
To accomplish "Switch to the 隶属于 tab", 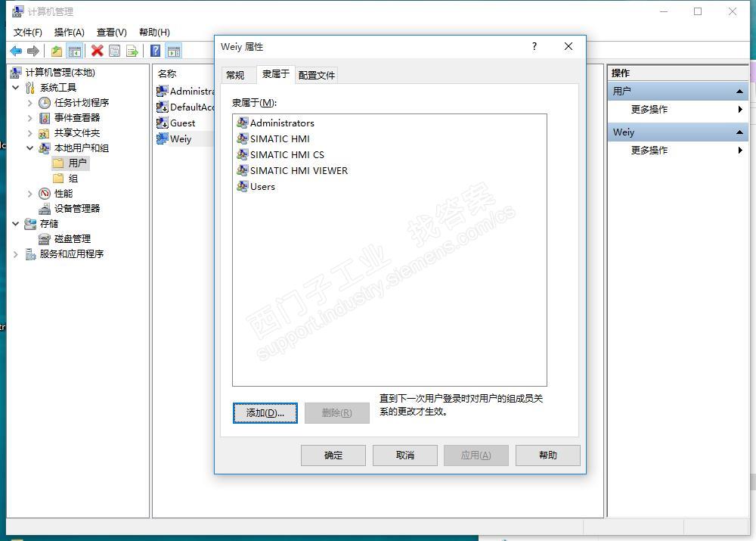I will [275, 74].
